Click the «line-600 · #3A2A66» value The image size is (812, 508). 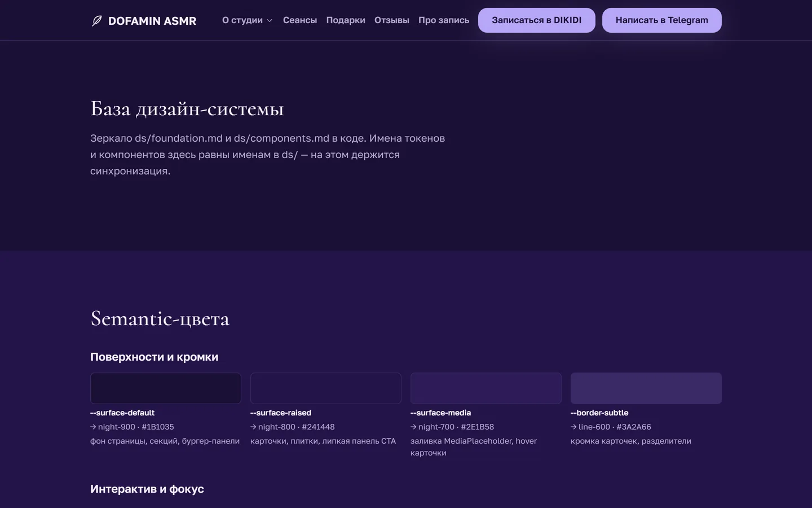tap(615, 427)
